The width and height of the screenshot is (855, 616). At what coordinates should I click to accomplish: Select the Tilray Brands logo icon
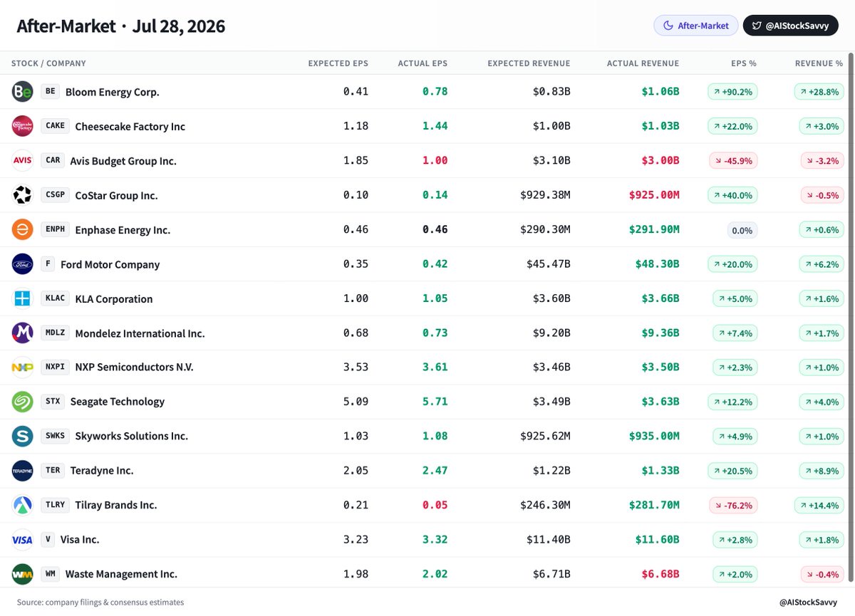point(22,505)
